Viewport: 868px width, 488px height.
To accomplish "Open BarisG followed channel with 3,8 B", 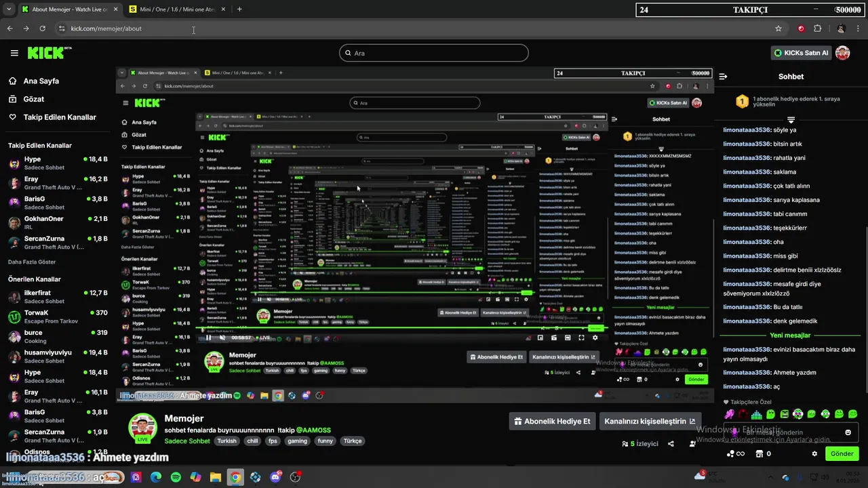I will tap(58, 203).
